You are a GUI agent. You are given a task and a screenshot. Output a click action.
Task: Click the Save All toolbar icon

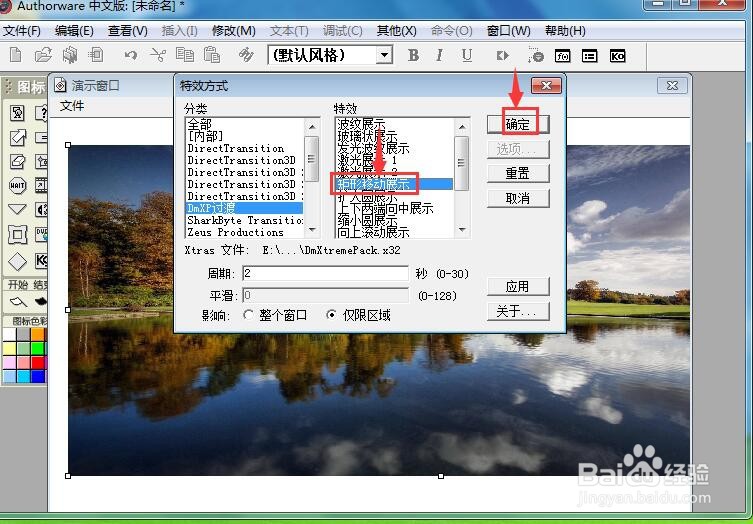tap(70, 55)
